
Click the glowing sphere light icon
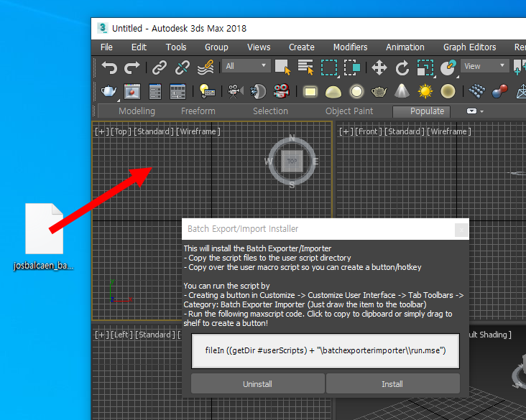[356, 91]
